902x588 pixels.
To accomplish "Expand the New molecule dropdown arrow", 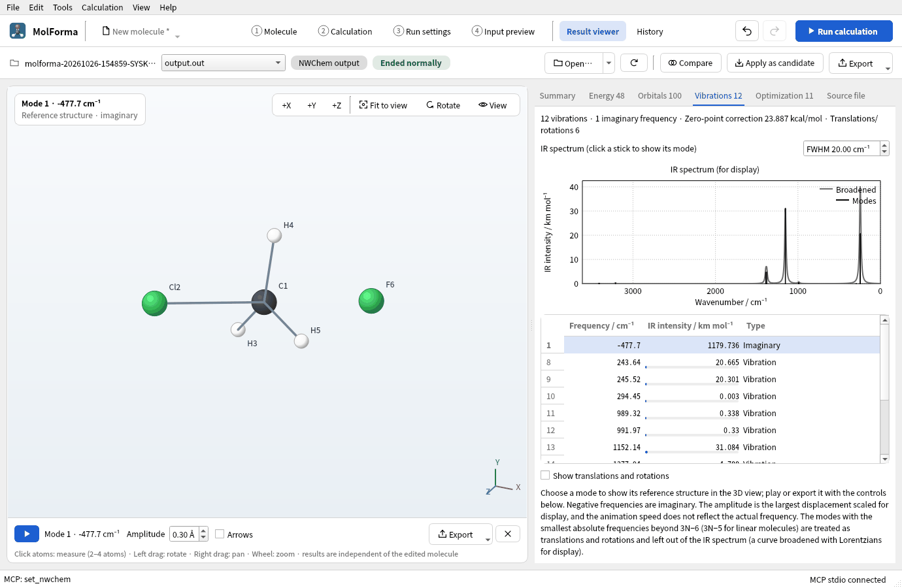I will click(x=177, y=37).
